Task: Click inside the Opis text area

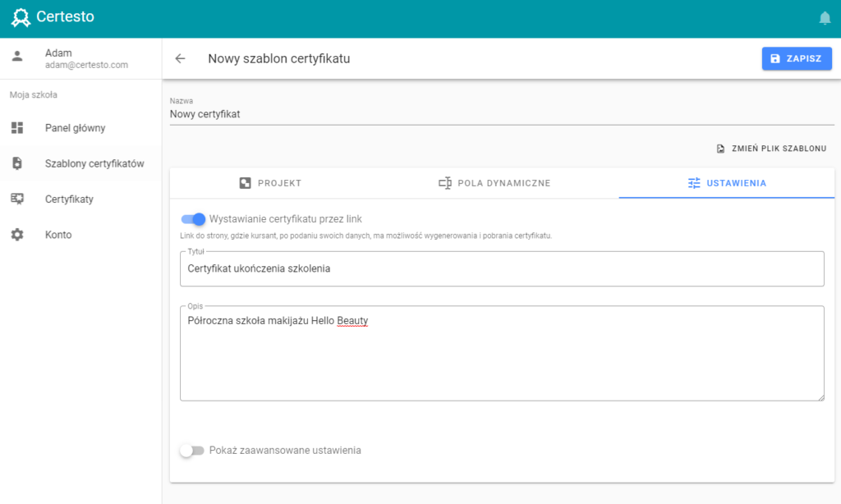Action: (x=502, y=353)
